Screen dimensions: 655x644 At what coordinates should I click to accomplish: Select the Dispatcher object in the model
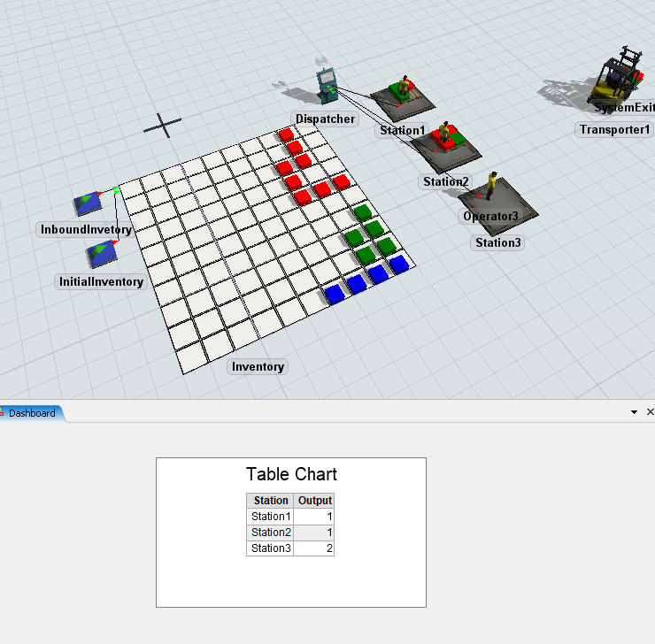[x=327, y=87]
